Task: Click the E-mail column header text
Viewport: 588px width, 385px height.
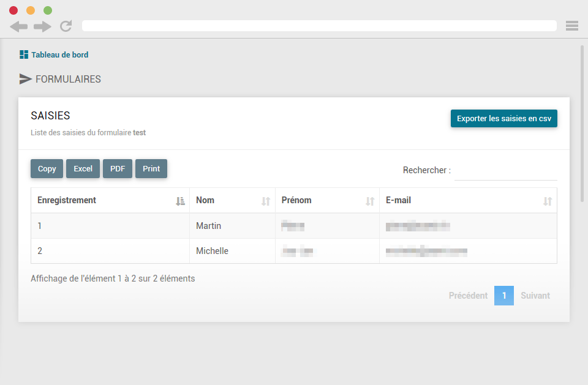Action: [398, 200]
